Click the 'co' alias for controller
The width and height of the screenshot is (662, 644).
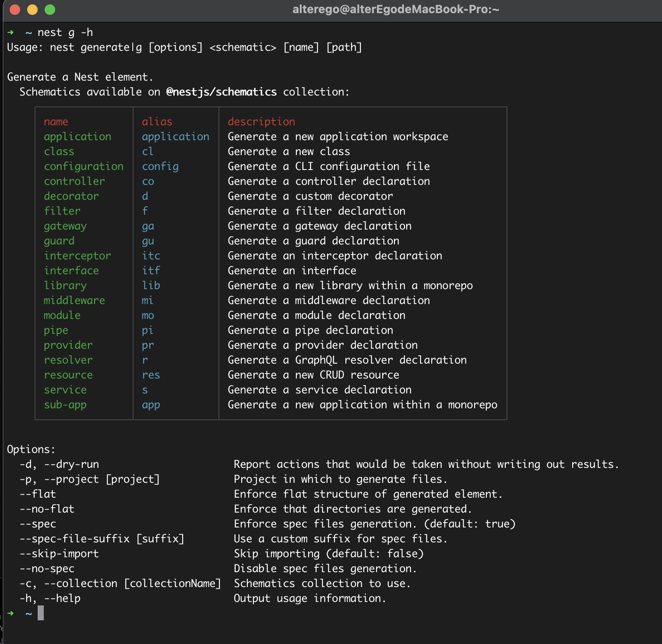[x=148, y=181]
